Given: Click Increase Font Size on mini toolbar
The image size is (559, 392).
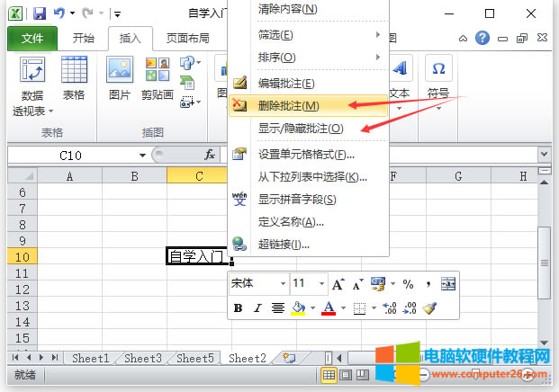Looking at the screenshot, I should [338, 284].
